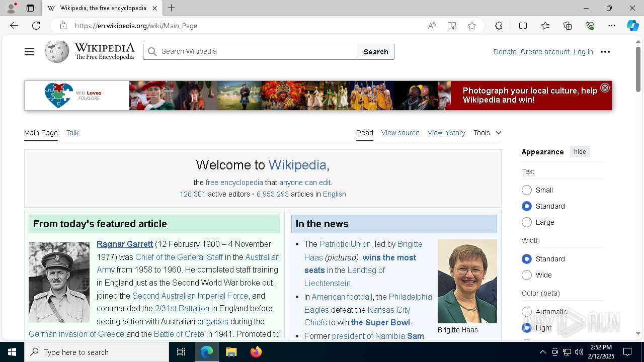Open volume control in system tray
This screenshot has height=362, width=644.
pyautogui.click(x=579, y=352)
